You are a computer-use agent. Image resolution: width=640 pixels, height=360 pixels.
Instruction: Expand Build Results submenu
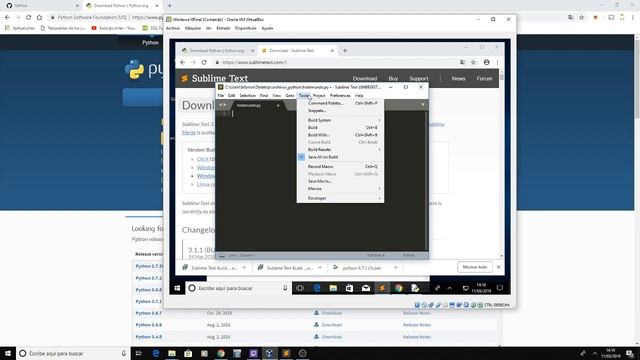[340, 149]
